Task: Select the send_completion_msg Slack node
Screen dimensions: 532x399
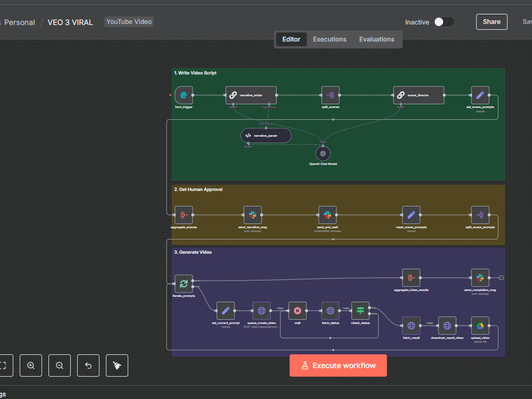Action: (480, 278)
